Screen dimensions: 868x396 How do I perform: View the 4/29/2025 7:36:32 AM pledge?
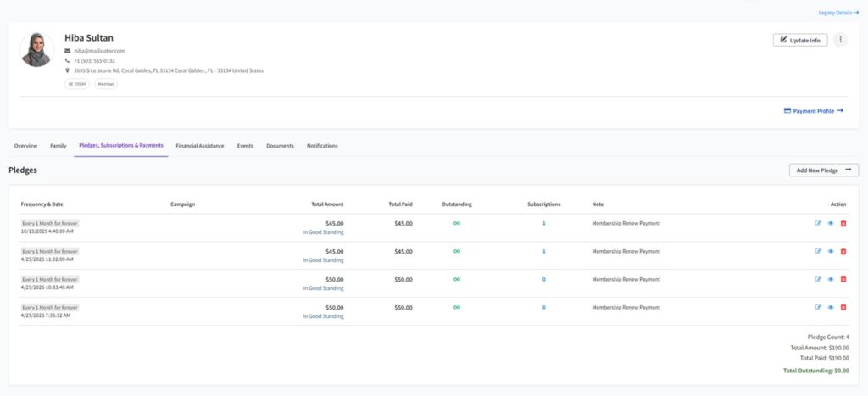point(831,307)
